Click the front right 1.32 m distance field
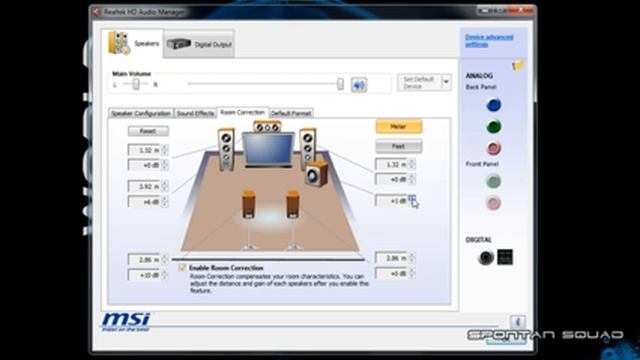640x360 pixels. click(x=391, y=164)
